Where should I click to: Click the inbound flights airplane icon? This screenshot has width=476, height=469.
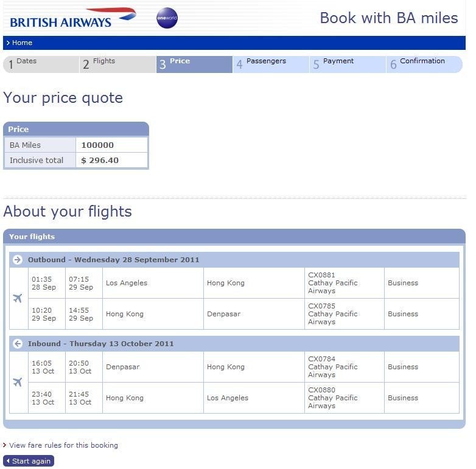[x=18, y=382]
